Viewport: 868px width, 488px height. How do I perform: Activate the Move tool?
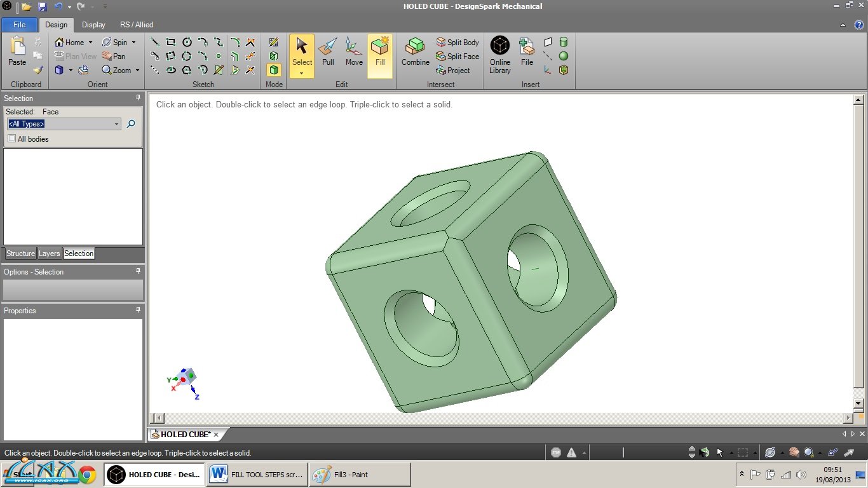[x=354, y=52]
